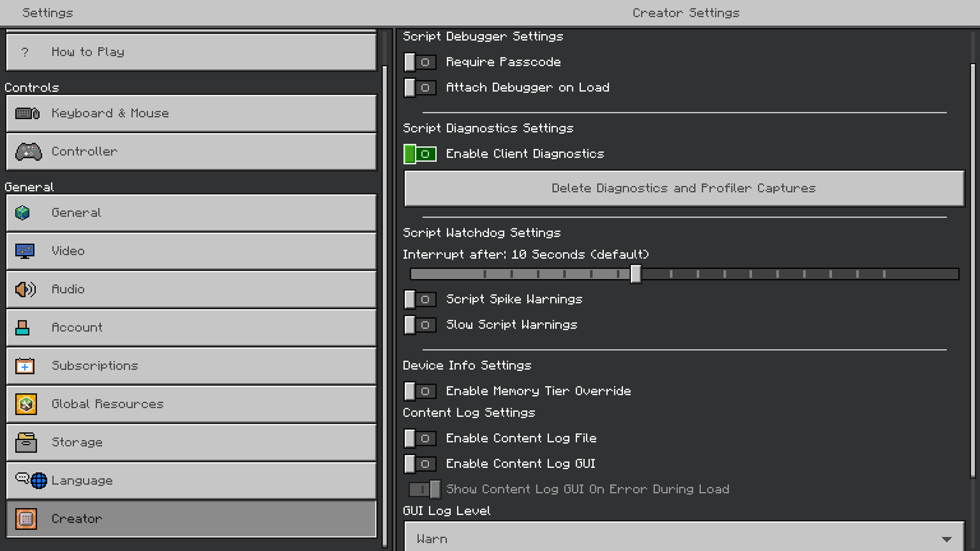Select the Creator settings tab
Viewport: 980px width, 551px height.
click(x=191, y=519)
